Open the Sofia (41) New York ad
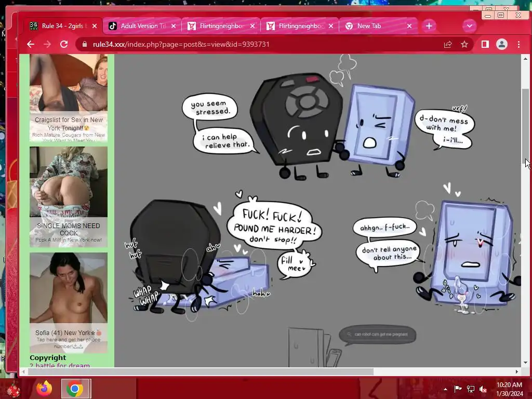 click(x=69, y=303)
